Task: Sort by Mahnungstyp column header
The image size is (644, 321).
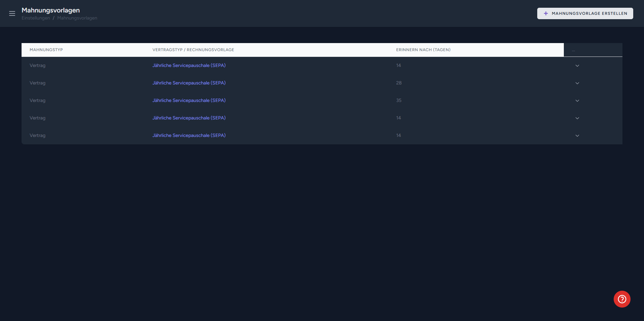Action: point(46,50)
